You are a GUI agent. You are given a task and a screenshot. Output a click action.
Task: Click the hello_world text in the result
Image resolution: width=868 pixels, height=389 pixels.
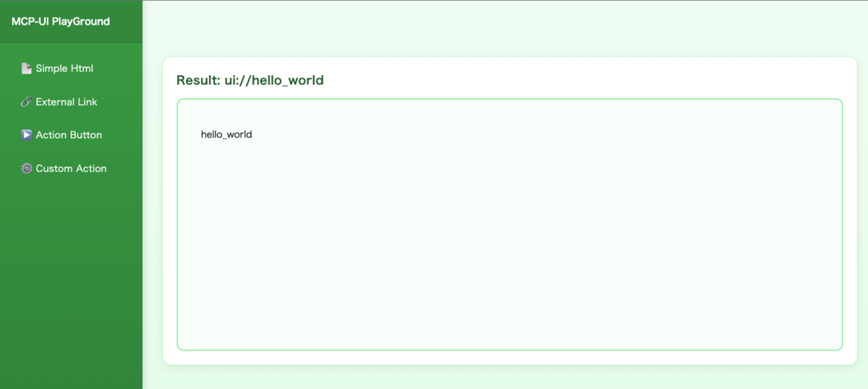226,134
